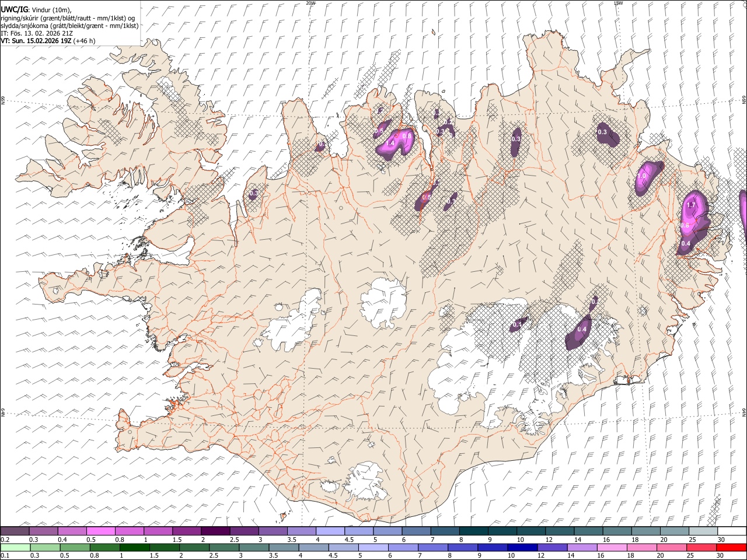Click the dark plum snow legend swatch for 0.2
The width and height of the screenshot is (747, 560).
(x=15, y=531)
